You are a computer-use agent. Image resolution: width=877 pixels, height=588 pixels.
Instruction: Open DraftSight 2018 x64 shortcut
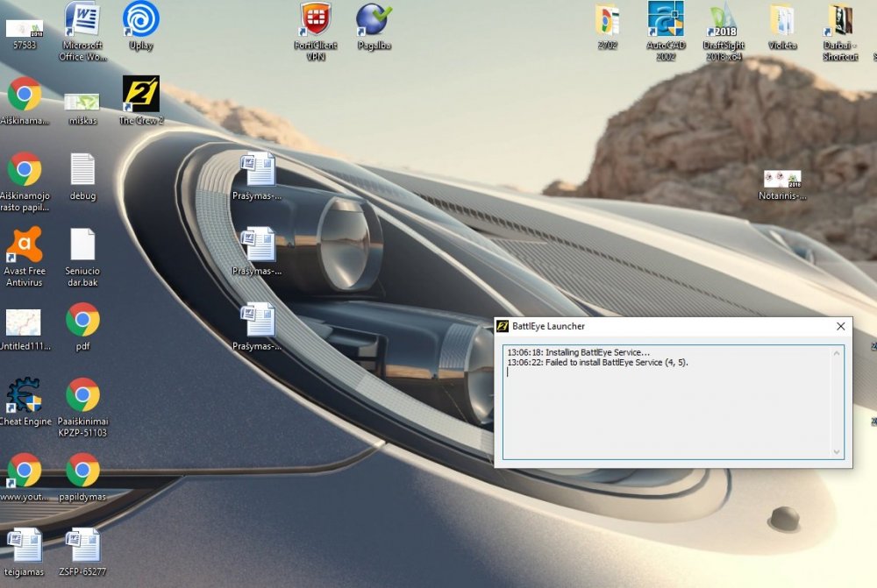pyautogui.click(x=724, y=19)
